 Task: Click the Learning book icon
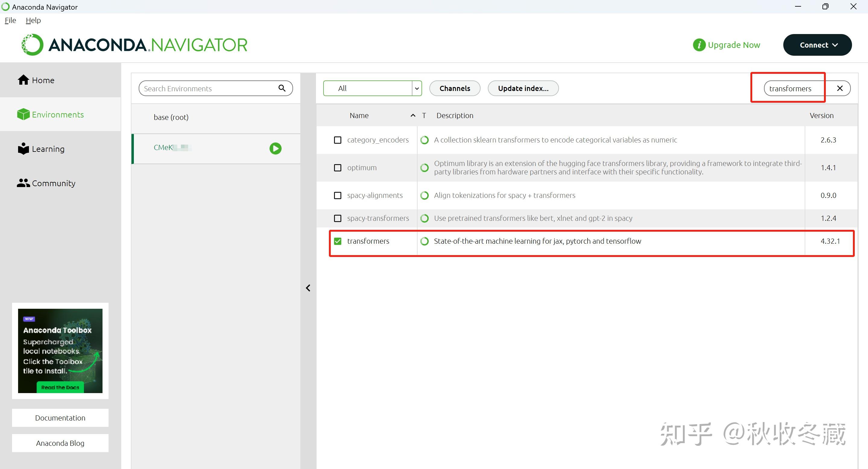tap(23, 149)
